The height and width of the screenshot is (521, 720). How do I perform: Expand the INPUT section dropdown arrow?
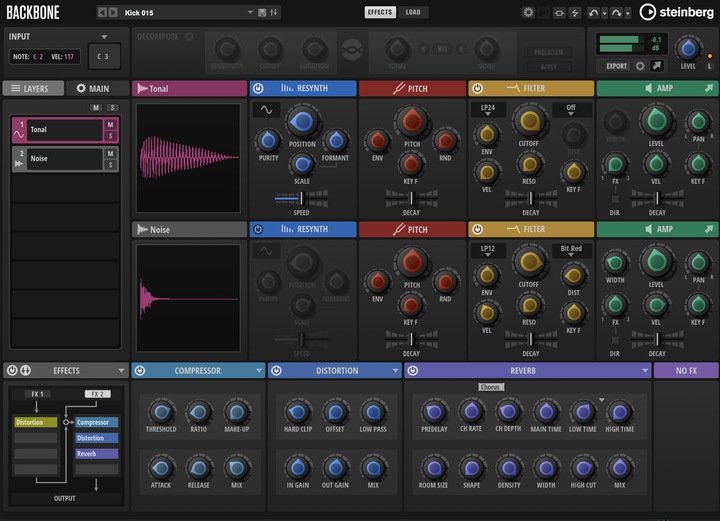104,37
